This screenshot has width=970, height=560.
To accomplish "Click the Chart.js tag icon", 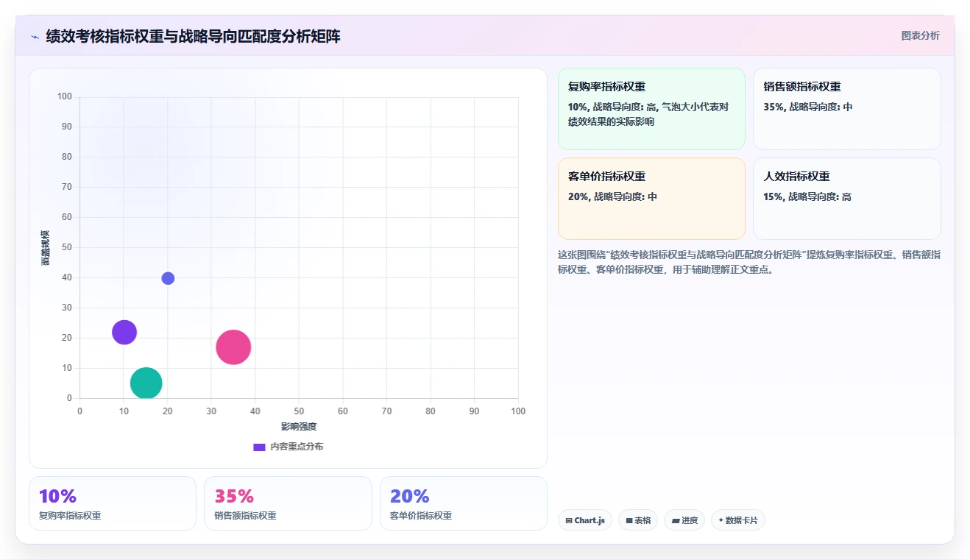I will click(569, 520).
